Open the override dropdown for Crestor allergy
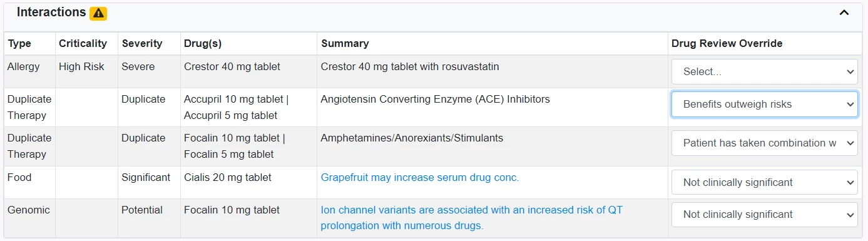This screenshot has width=868, height=241. [x=765, y=71]
